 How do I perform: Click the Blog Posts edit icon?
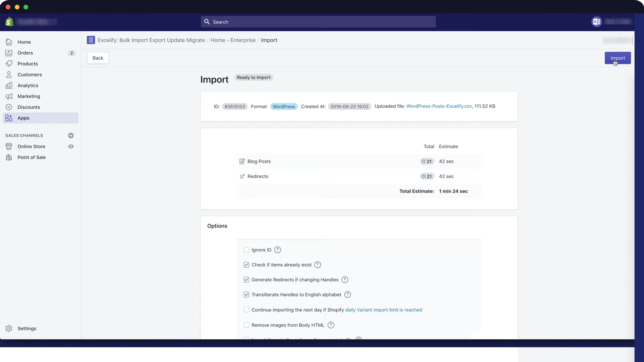[242, 161]
